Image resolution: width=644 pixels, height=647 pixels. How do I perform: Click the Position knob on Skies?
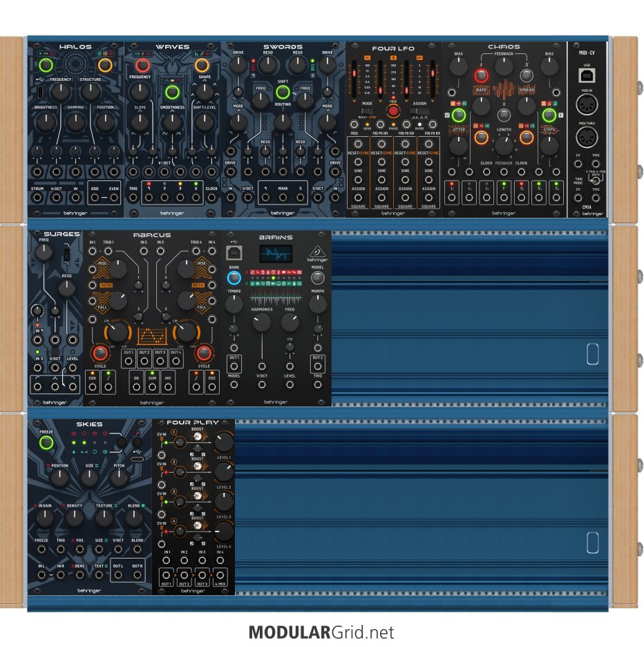pyautogui.click(x=60, y=478)
